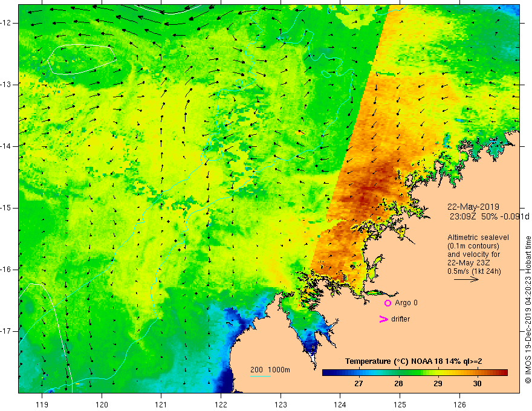Click the latitude label -15

click(6, 208)
